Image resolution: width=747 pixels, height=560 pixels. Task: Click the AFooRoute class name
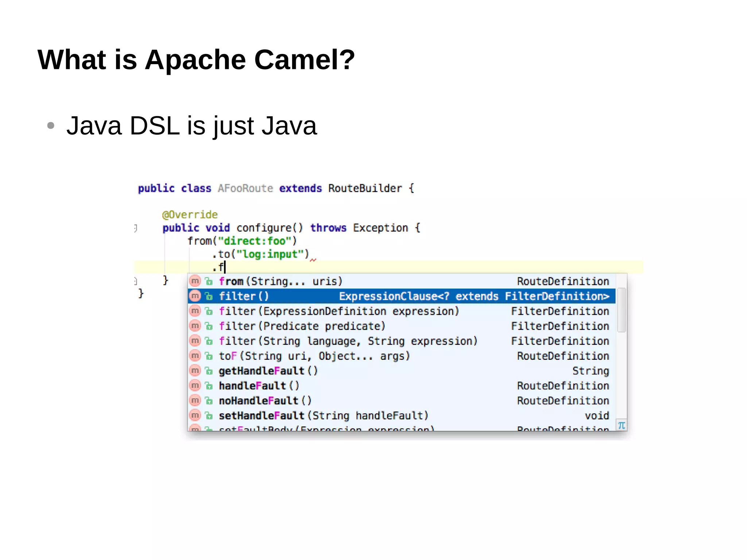pyautogui.click(x=245, y=188)
